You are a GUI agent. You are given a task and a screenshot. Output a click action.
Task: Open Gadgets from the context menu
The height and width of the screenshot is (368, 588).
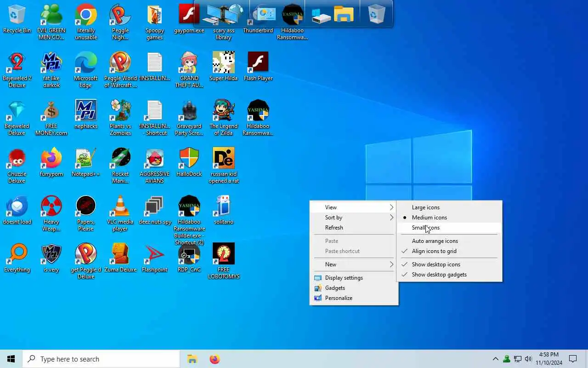pos(354,288)
